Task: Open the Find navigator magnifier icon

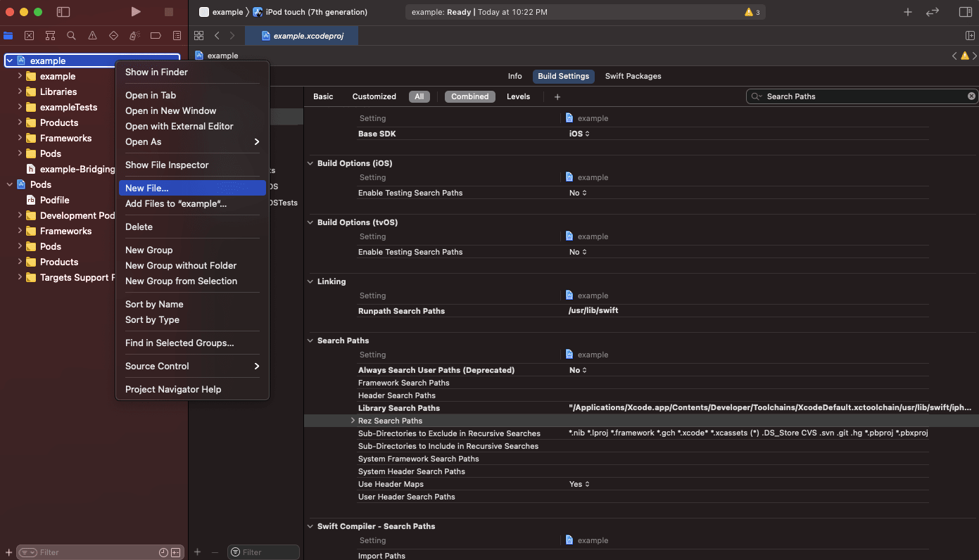Action: coord(71,35)
